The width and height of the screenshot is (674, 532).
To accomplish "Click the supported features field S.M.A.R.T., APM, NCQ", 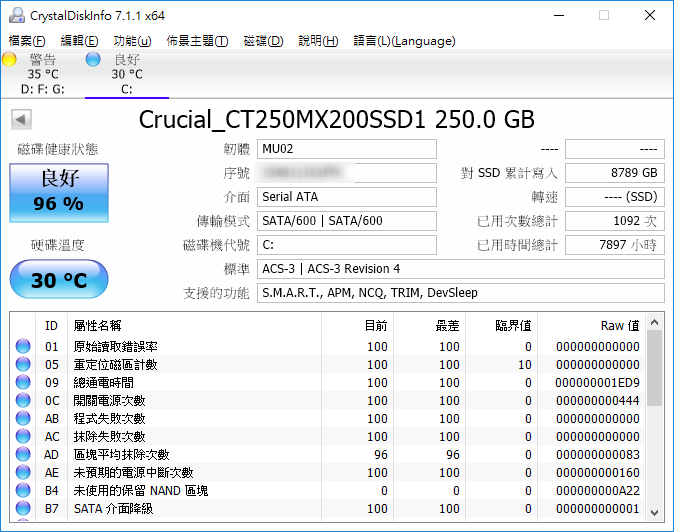I will pyautogui.click(x=461, y=293).
